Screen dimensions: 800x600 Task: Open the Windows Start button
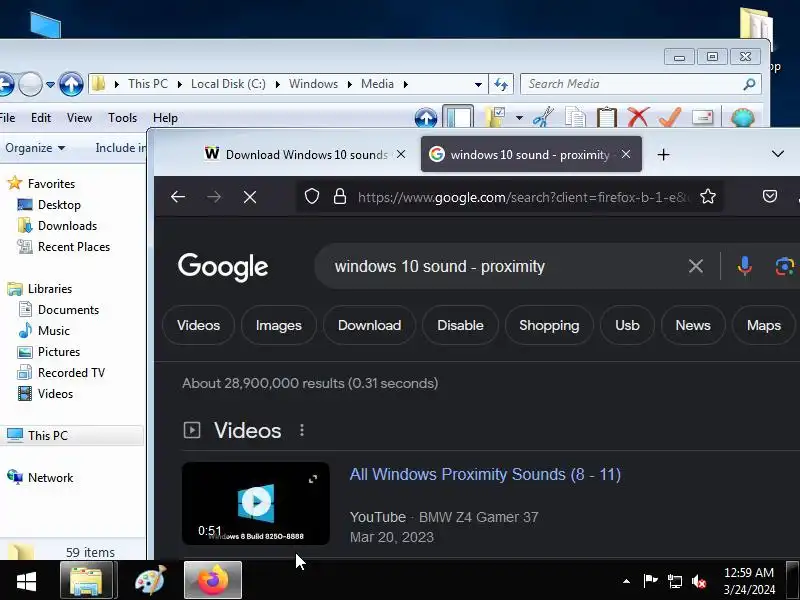point(26,581)
